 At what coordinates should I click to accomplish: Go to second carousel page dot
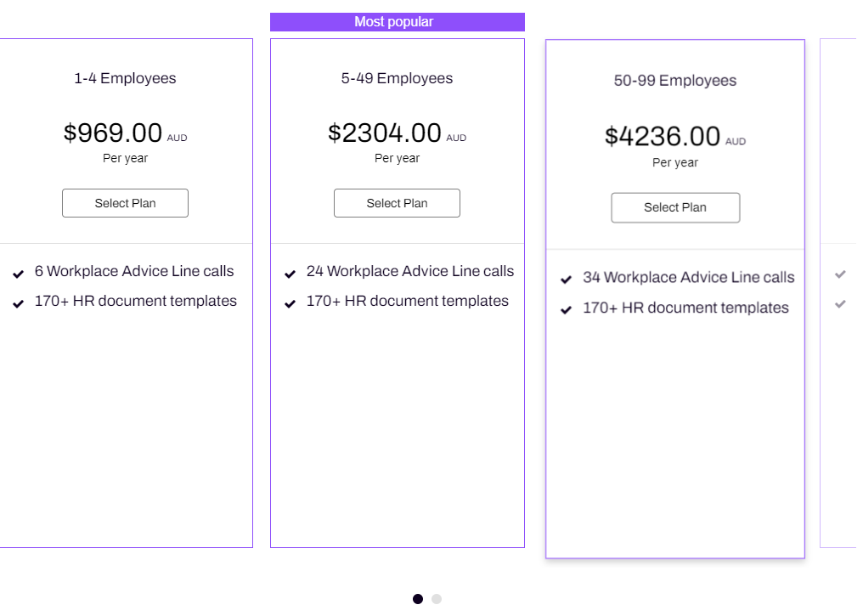(x=437, y=599)
